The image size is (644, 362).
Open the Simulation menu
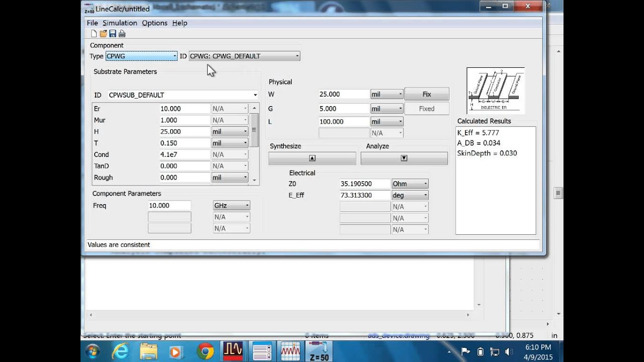click(120, 23)
